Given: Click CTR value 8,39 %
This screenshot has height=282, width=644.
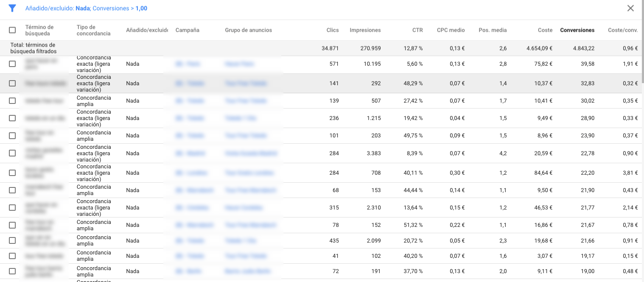Looking at the screenshot, I should tap(414, 153).
